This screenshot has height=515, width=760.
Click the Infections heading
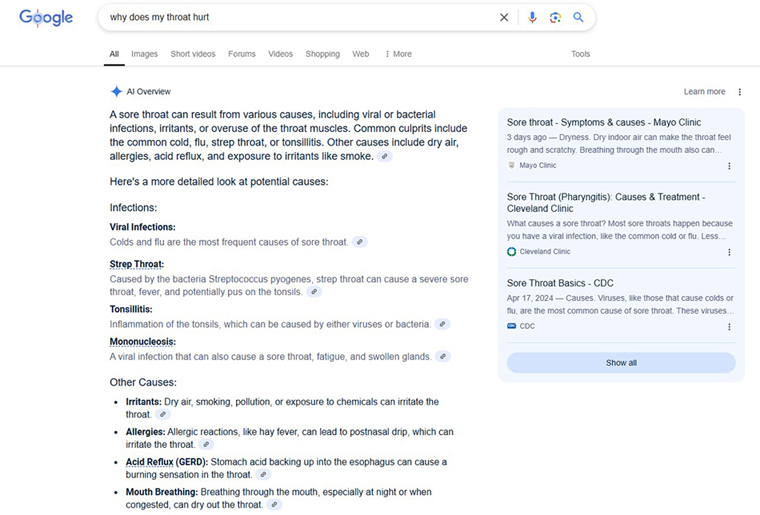pyautogui.click(x=133, y=207)
